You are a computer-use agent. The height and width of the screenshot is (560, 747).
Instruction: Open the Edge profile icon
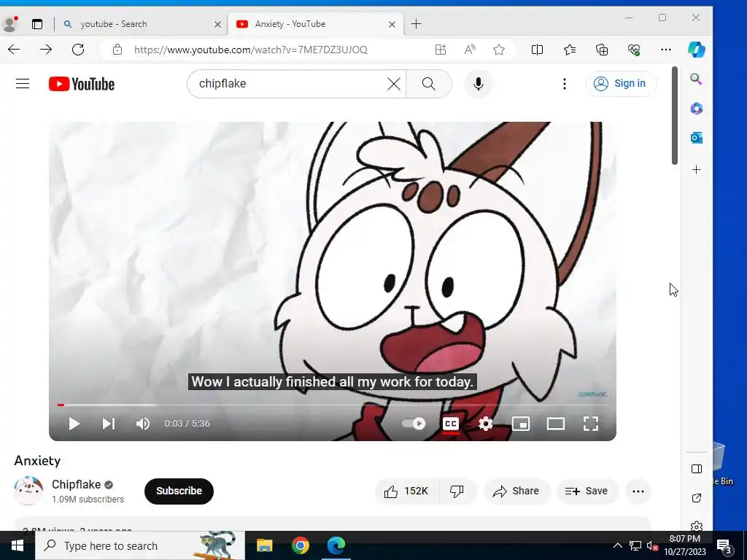10,24
